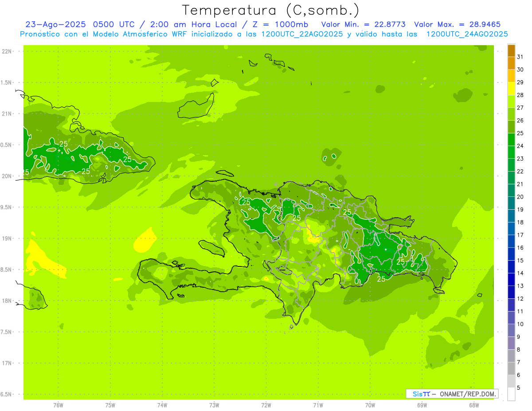Click the '16' label on the color scale
Screen dimensions: 532x411
tap(520, 247)
